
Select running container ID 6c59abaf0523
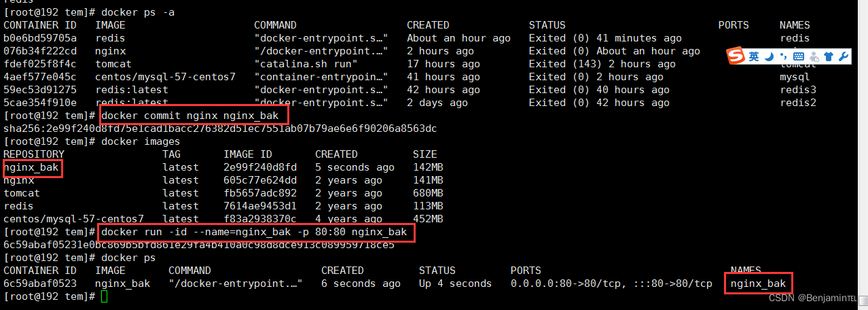[x=40, y=283]
